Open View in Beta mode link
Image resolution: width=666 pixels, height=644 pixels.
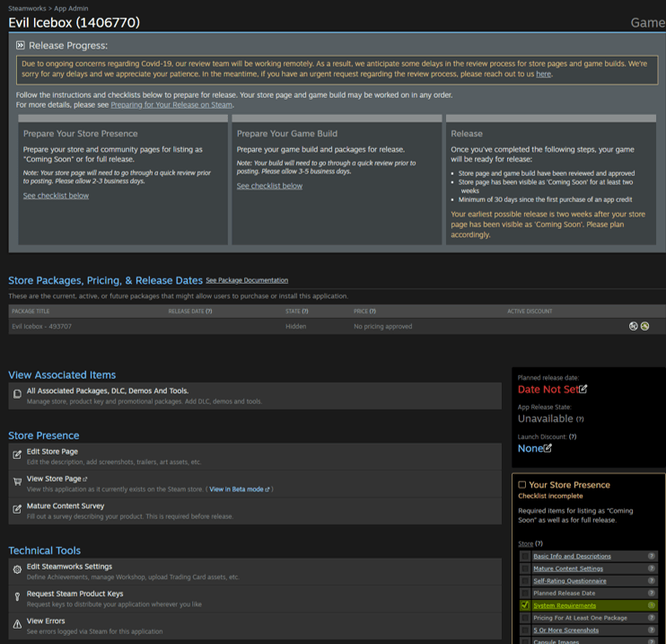pyautogui.click(x=239, y=490)
